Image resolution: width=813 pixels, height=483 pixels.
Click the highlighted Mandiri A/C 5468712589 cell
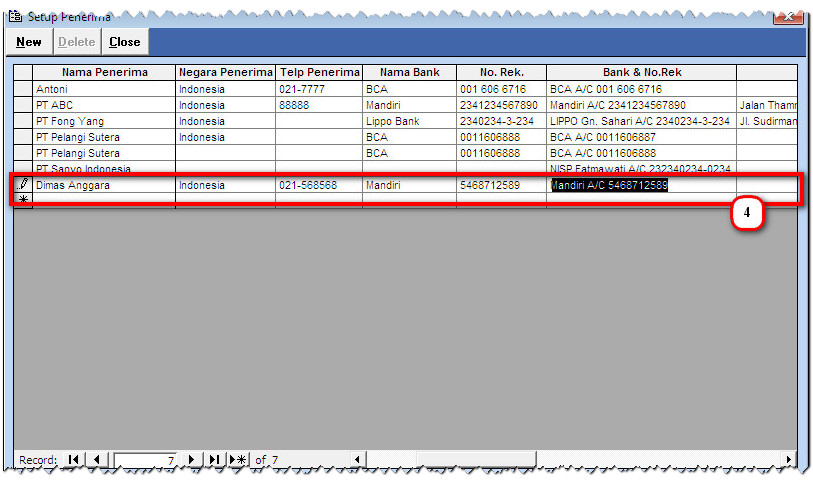coord(609,185)
